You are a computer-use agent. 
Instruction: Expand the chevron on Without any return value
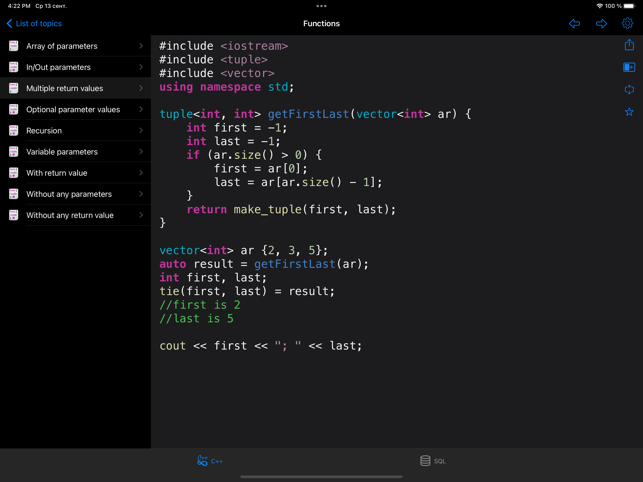(x=141, y=215)
